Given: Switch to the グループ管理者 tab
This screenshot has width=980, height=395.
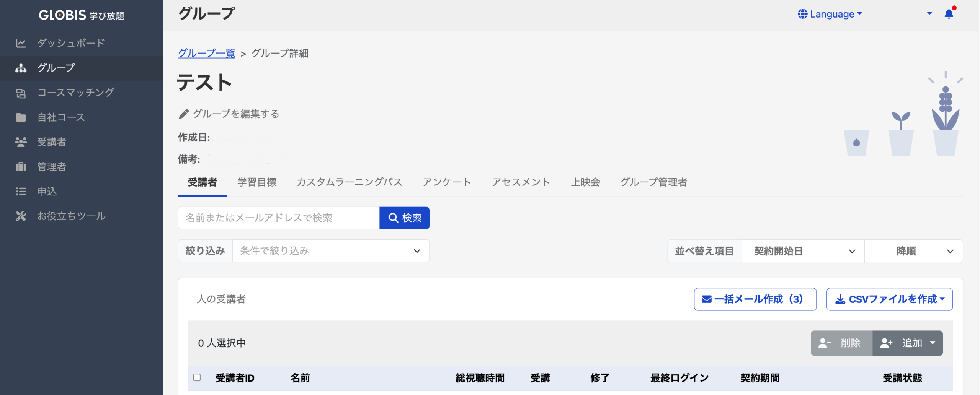Looking at the screenshot, I should click(x=653, y=182).
